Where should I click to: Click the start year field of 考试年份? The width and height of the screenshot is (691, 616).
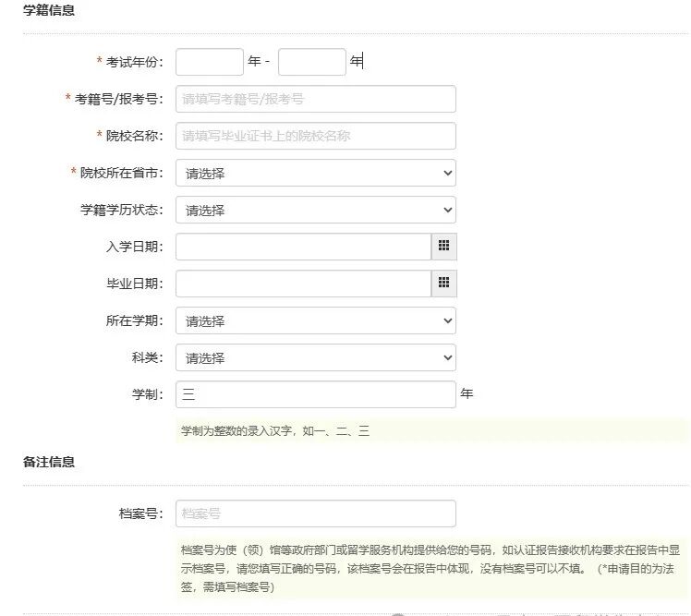pos(210,62)
